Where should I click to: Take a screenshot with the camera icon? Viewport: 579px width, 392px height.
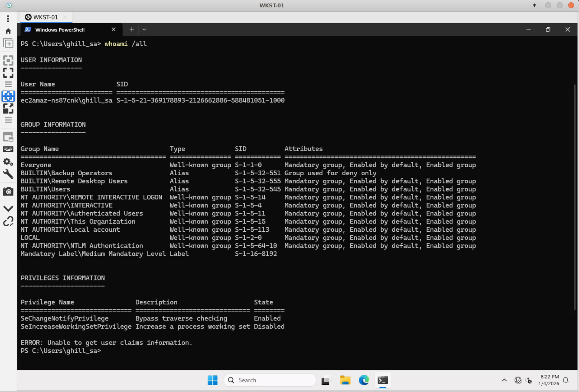pos(8,192)
